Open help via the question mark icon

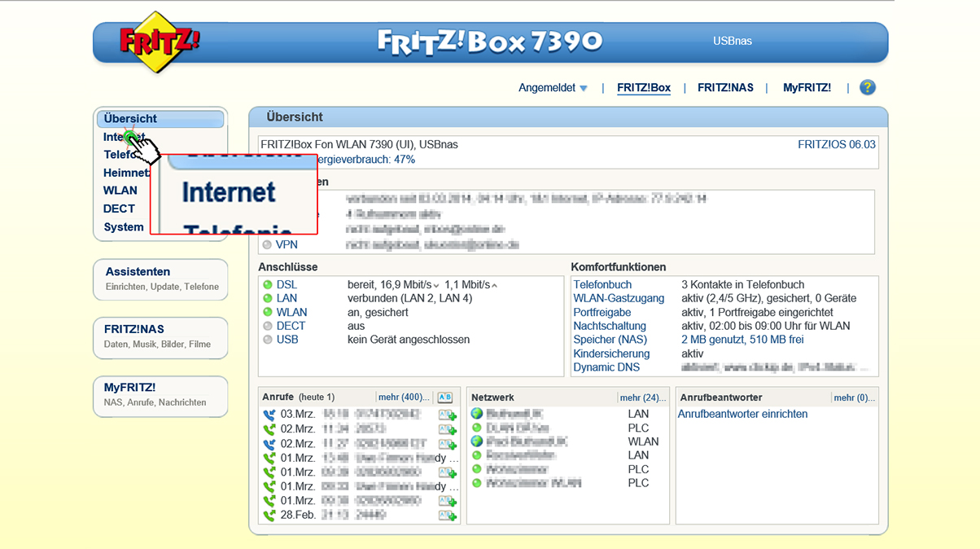click(x=868, y=87)
